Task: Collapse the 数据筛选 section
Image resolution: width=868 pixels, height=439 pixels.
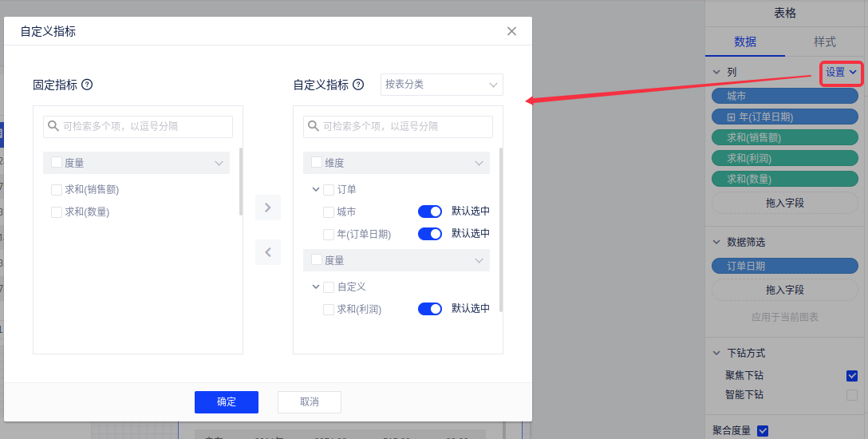Action: click(716, 242)
